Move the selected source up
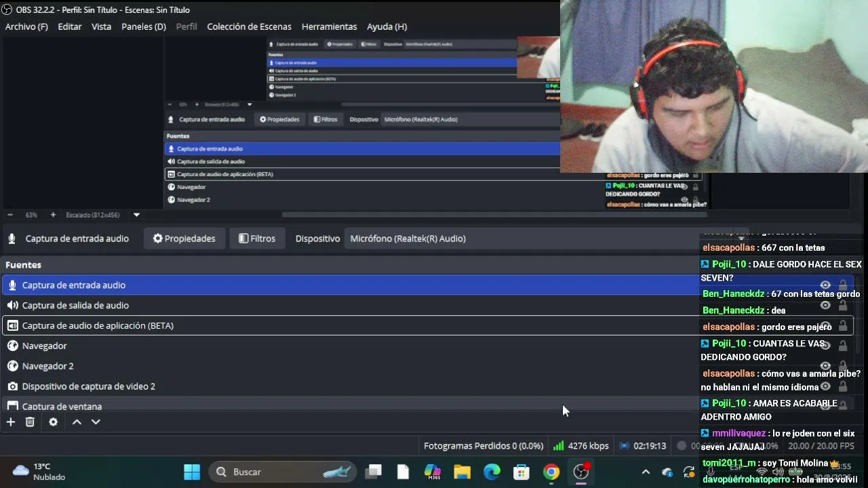The height and width of the screenshot is (488, 868). pos(77,422)
